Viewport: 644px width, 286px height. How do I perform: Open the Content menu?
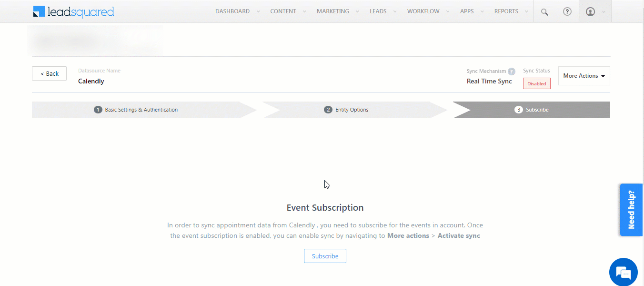(283, 11)
